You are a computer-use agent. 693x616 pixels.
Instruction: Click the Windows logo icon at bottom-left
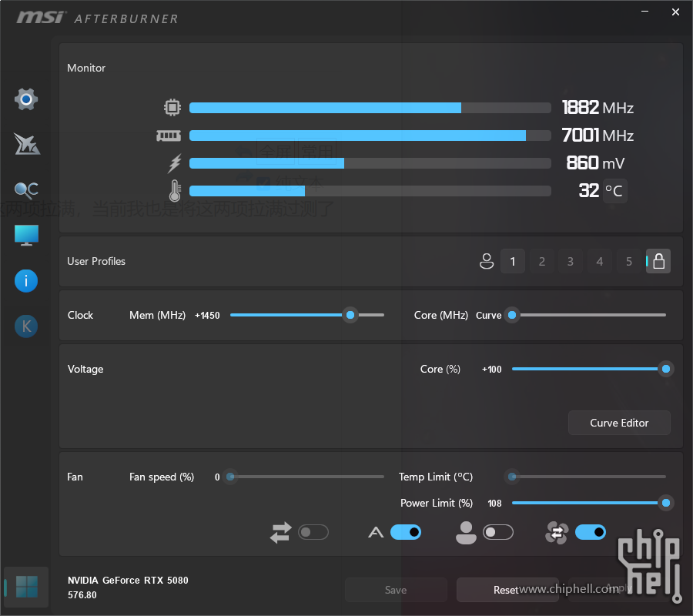26,587
